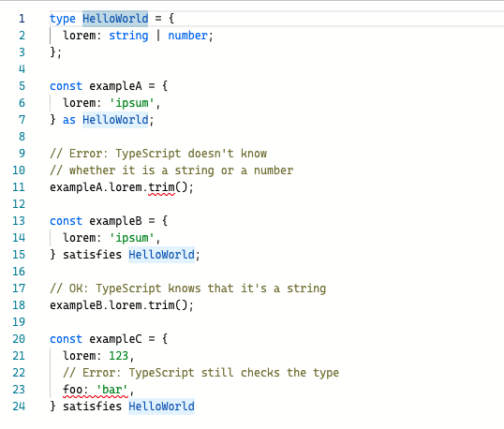Click the closing '};' on line 3
The width and height of the screenshot is (504, 429).
click(56, 52)
